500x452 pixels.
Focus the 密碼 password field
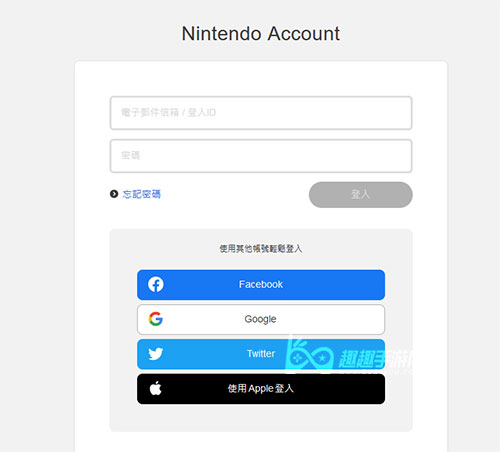coord(261,156)
